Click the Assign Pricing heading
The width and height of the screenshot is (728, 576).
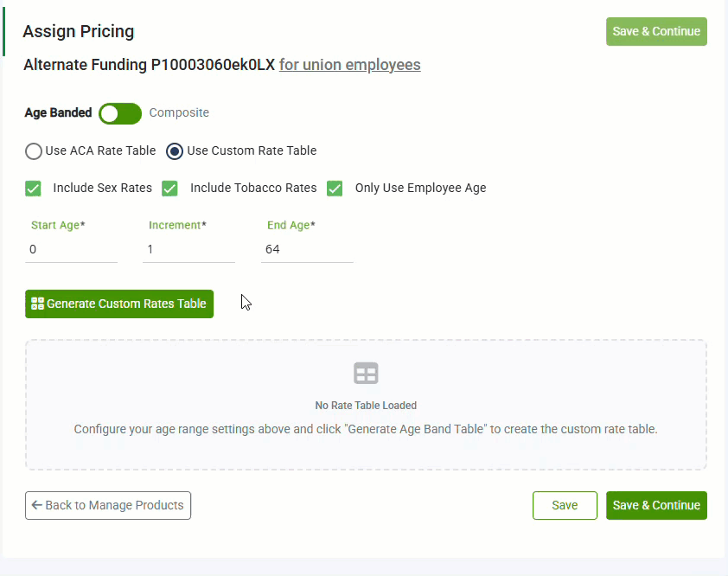point(79,31)
